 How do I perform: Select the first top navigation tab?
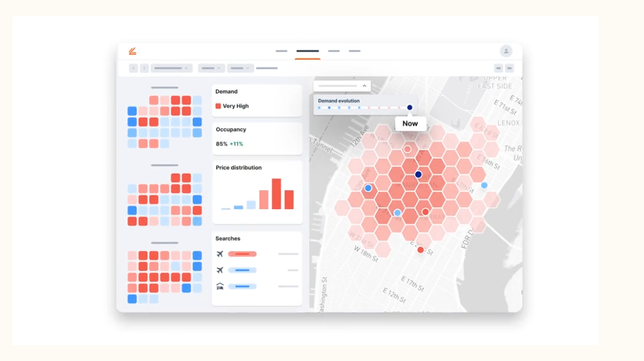(x=281, y=51)
